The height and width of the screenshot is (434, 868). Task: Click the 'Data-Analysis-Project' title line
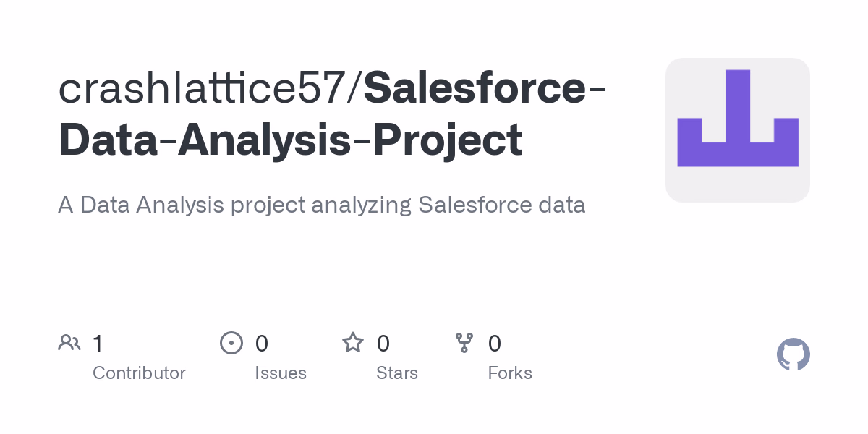pos(290,140)
